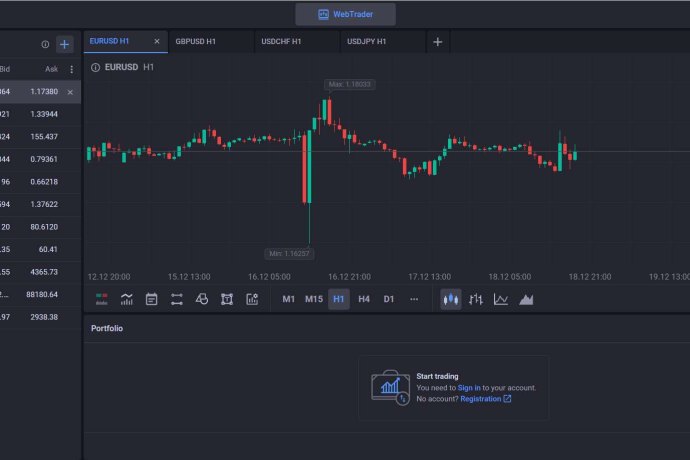Select the watchlist row with ask 155.437
This screenshot has width=690, height=460.
40,137
